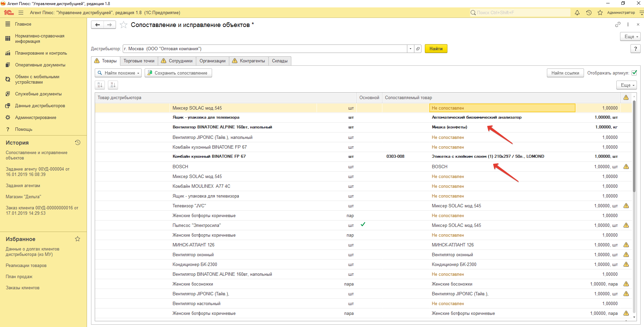Open notifications bell icon
The height and width of the screenshot is (327, 644).
coord(577,12)
